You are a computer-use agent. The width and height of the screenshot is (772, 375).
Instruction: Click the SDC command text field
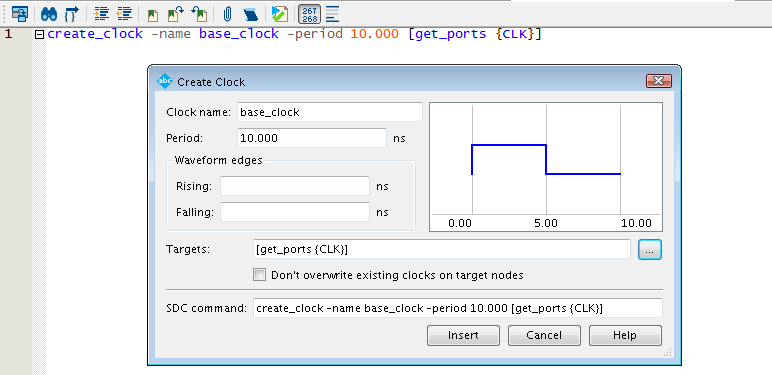point(458,308)
